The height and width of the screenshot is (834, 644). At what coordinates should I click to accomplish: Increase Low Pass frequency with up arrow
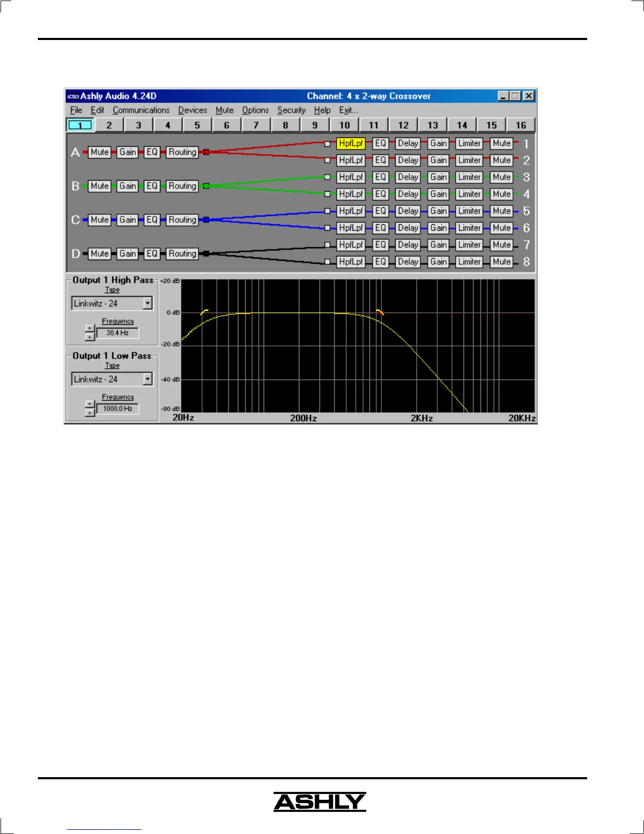90,405
